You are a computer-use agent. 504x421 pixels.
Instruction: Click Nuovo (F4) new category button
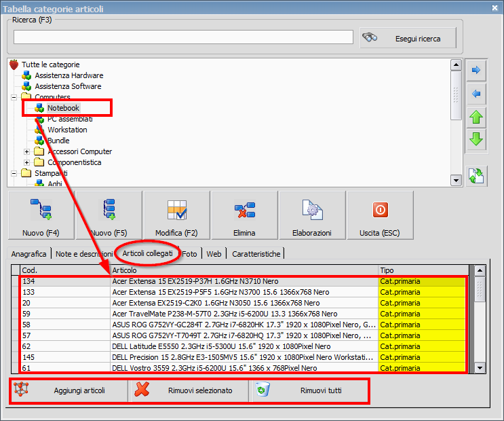41,215
